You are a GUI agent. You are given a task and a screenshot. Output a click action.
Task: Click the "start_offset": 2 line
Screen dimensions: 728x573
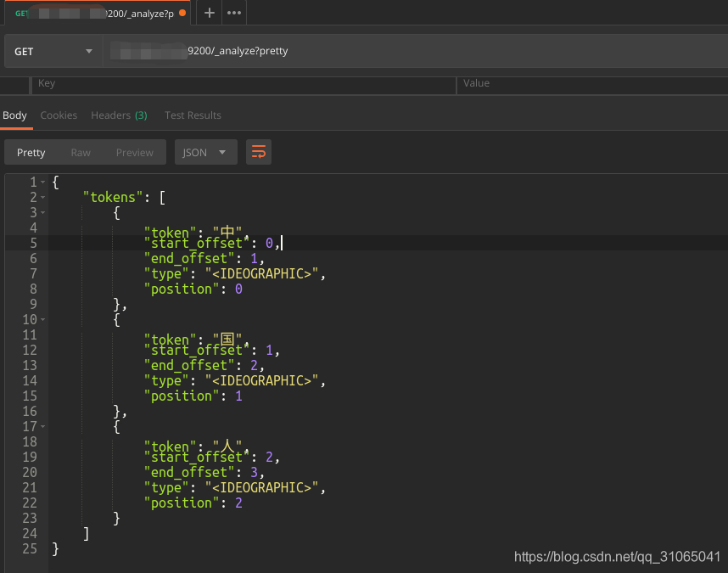point(212,457)
